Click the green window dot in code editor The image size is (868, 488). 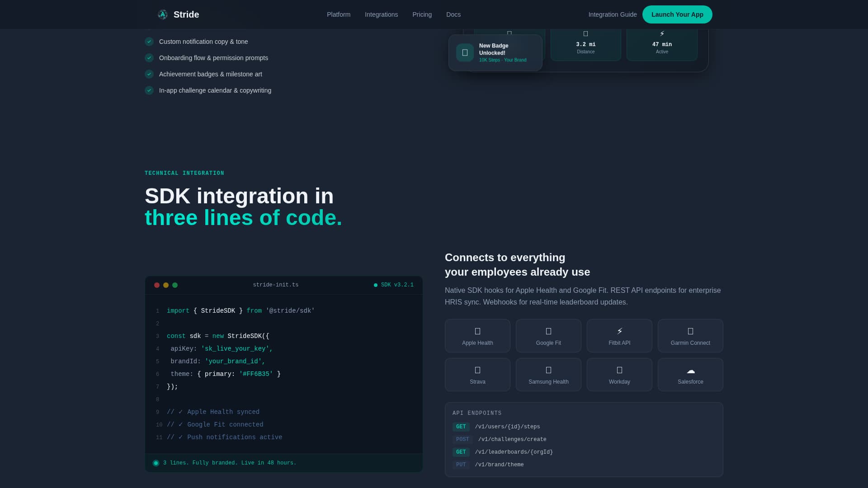175,285
